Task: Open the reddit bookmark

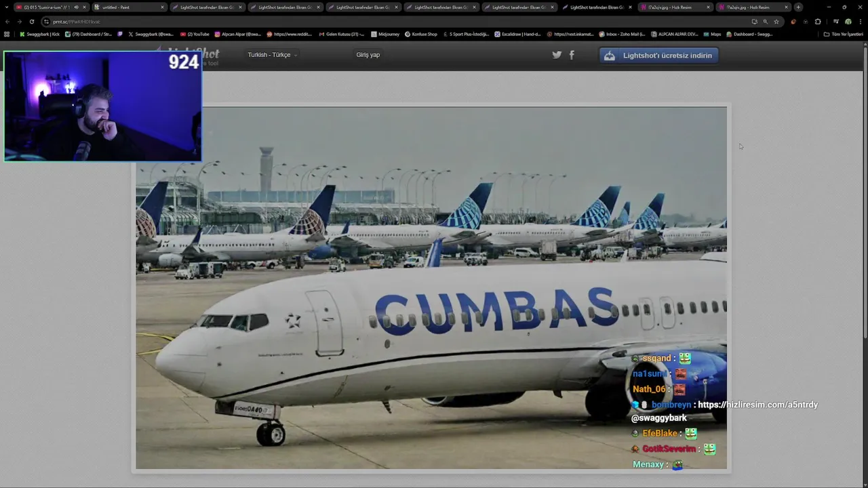Action: tap(289, 34)
